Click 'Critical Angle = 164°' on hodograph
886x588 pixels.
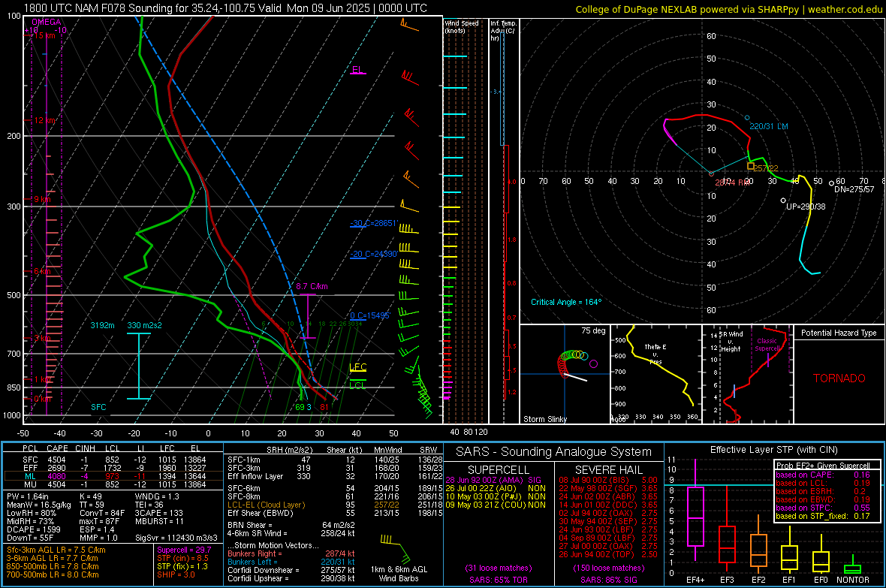coord(566,302)
